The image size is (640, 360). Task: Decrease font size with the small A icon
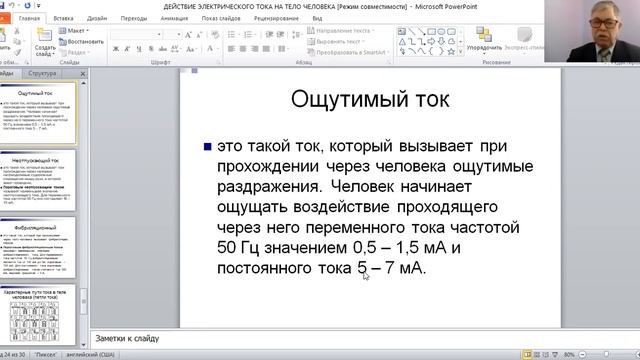tap(199, 35)
